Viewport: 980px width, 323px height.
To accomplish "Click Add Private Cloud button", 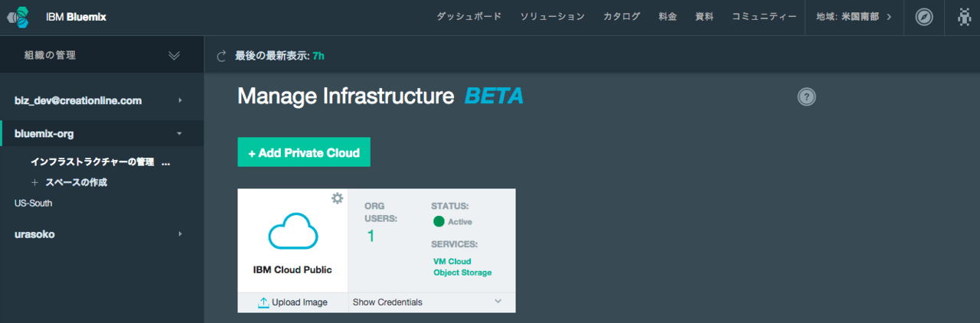I will click(x=304, y=152).
